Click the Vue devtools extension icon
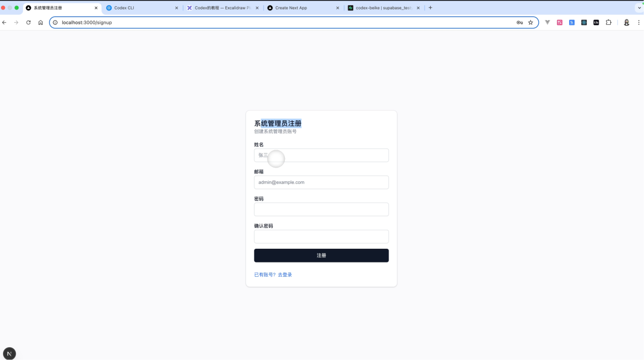644x360 pixels. click(548, 23)
